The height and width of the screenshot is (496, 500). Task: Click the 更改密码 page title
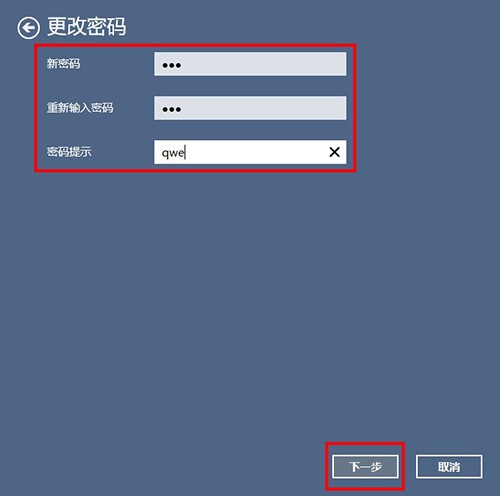pyautogui.click(x=86, y=27)
